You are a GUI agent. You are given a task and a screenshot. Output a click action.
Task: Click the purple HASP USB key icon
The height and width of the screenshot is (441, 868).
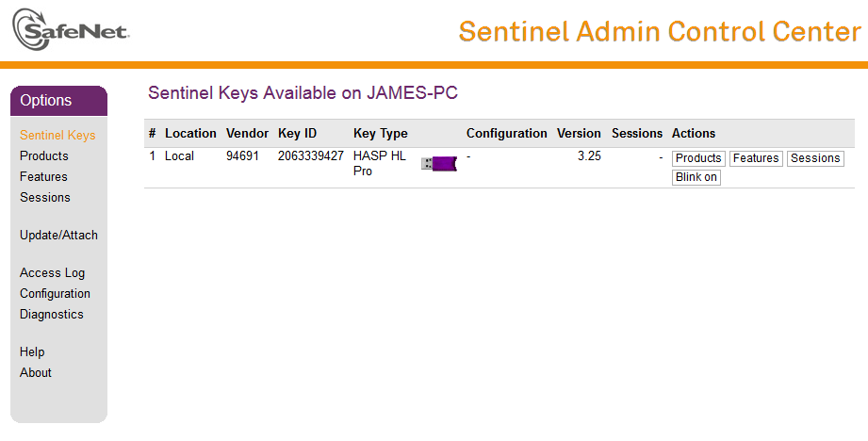click(x=438, y=164)
